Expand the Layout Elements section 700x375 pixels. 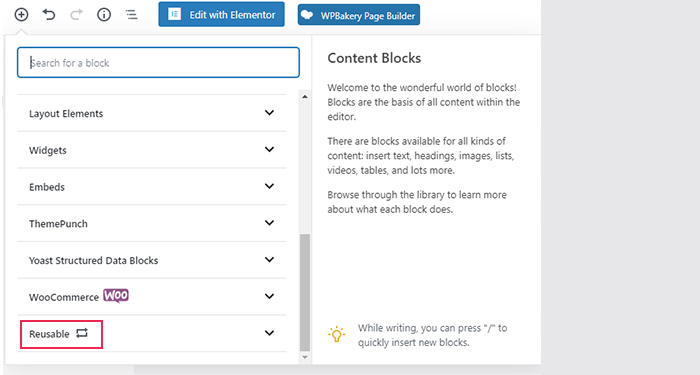pyautogui.click(x=152, y=113)
